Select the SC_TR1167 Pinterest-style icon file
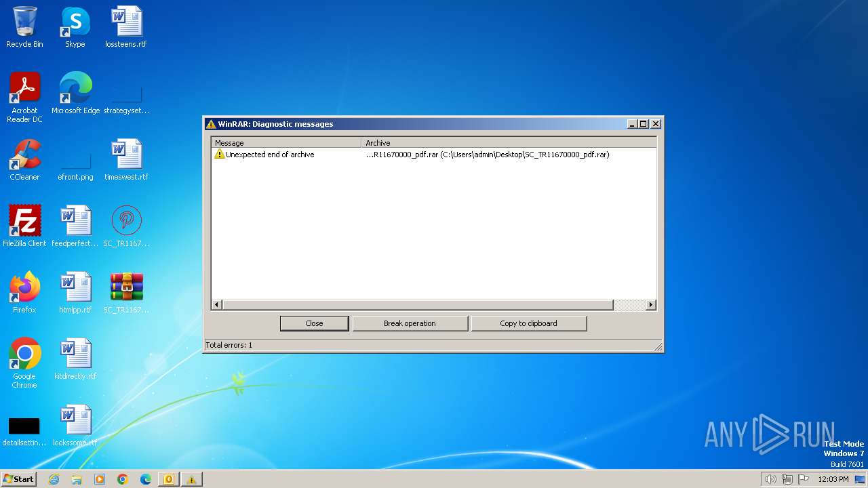The height and width of the screenshot is (488, 868). [x=126, y=227]
